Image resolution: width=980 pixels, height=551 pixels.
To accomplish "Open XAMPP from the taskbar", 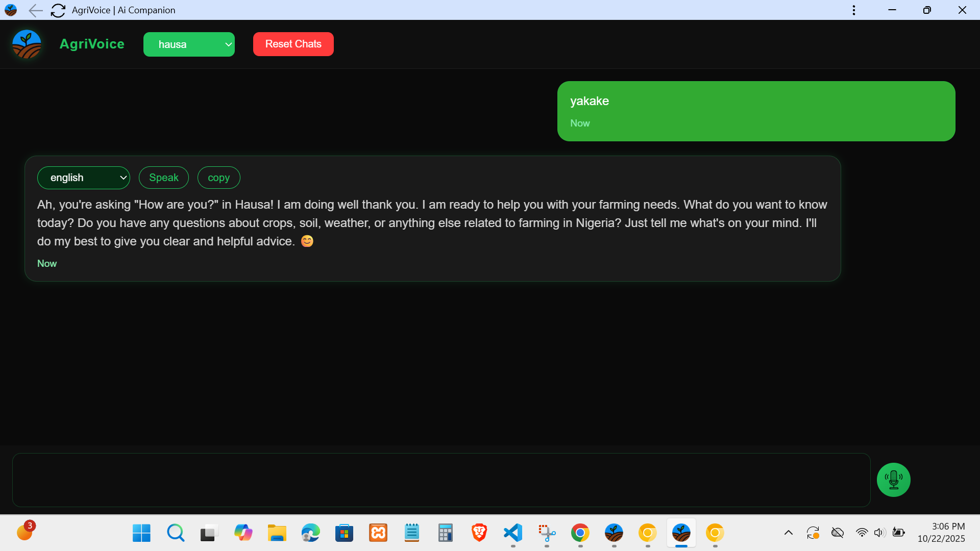I will pos(378,533).
